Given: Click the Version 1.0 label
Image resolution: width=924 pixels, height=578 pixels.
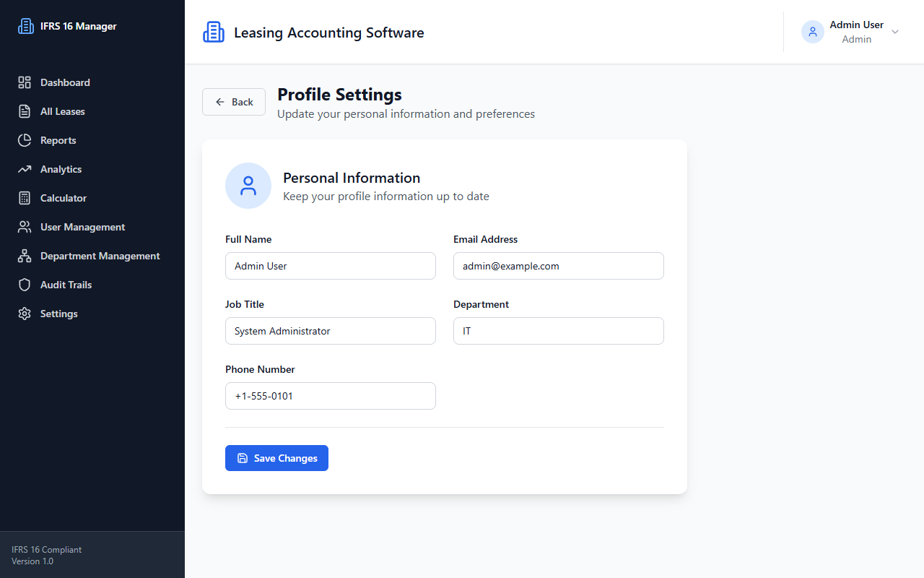Looking at the screenshot, I should 32,561.
